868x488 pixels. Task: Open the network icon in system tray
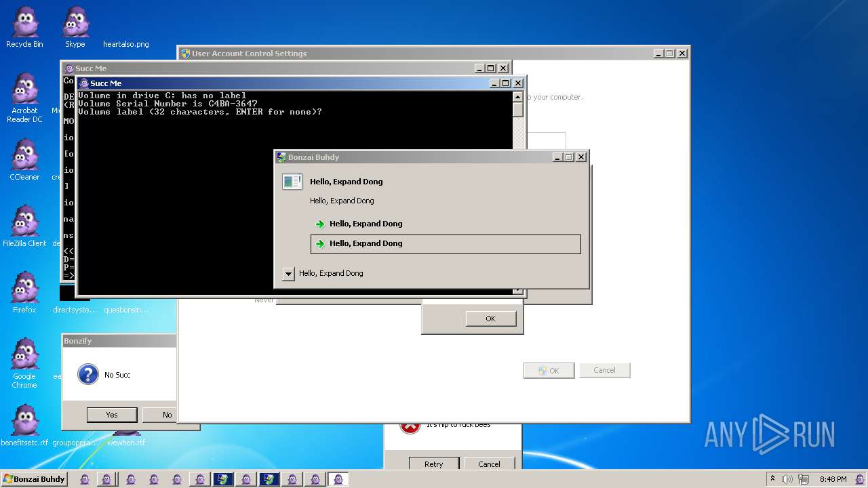[x=803, y=479]
